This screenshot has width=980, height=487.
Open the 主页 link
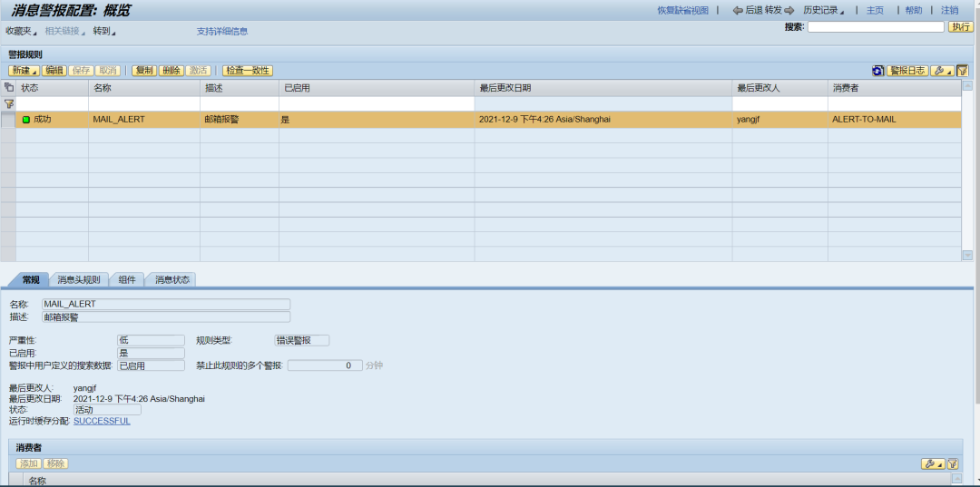click(x=875, y=10)
